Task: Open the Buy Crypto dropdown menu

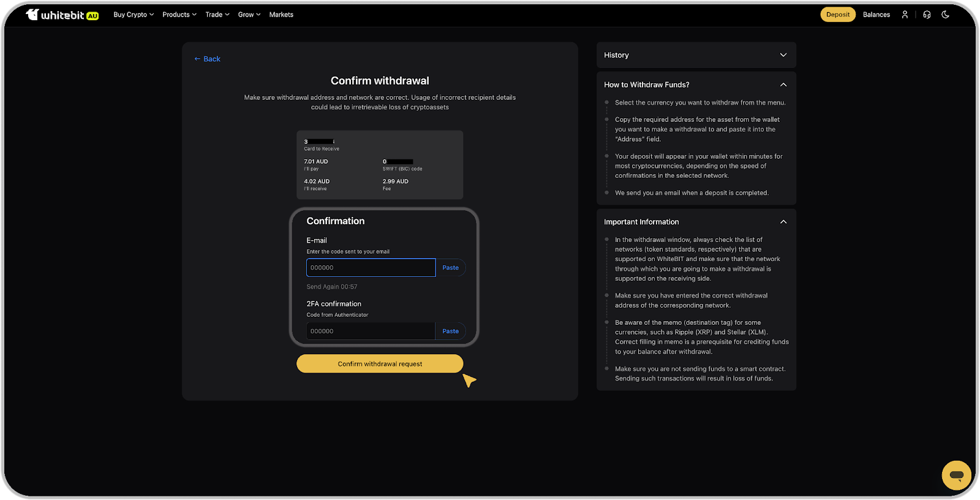Action: 134,15
